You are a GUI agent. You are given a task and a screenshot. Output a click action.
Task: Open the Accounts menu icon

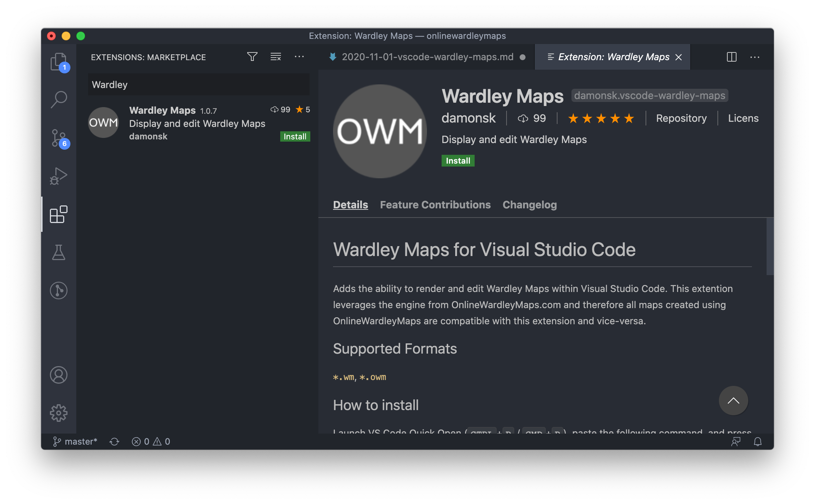[59, 375]
